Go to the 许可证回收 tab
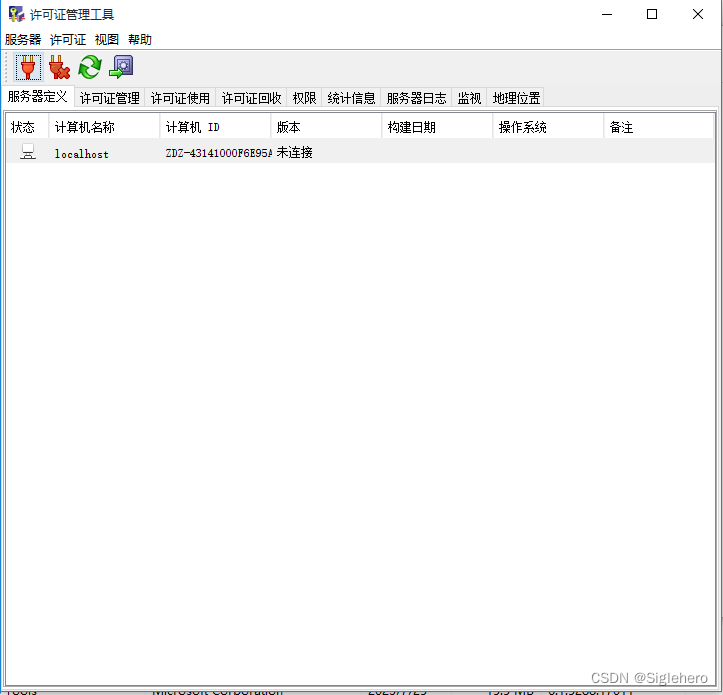The image size is (723, 695). pos(252,98)
